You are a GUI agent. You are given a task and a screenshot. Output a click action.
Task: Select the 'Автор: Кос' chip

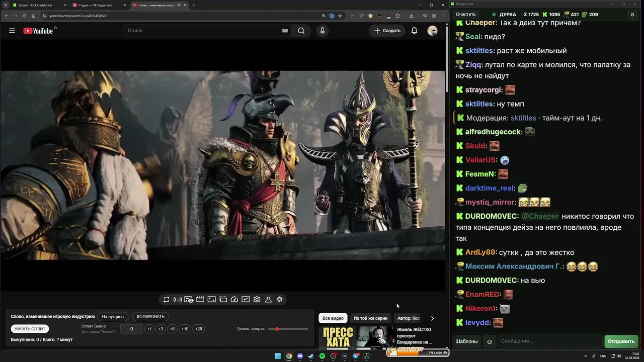coord(409,318)
